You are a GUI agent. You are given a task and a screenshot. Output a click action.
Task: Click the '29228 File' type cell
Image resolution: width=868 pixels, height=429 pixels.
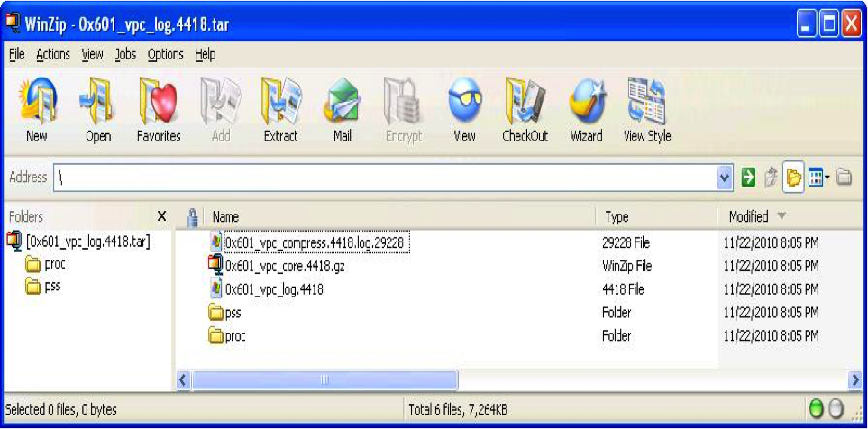(626, 242)
